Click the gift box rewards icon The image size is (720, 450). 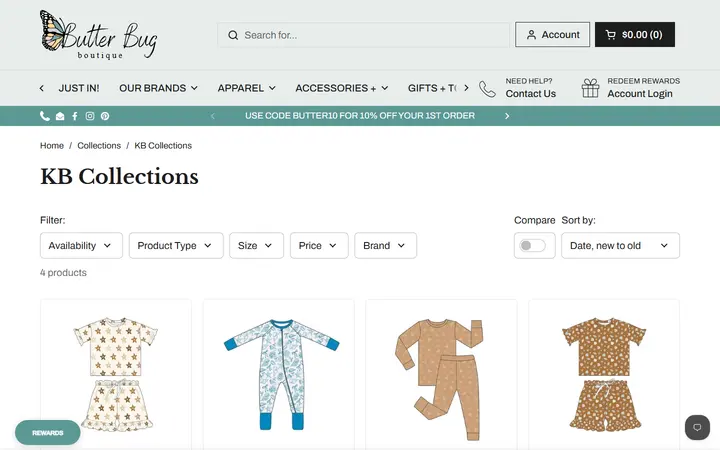click(591, 88)
